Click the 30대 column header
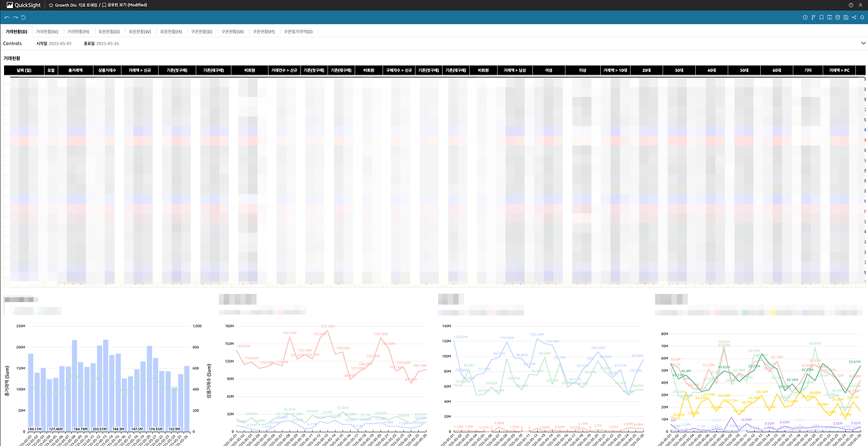 (x=678, y=70)
